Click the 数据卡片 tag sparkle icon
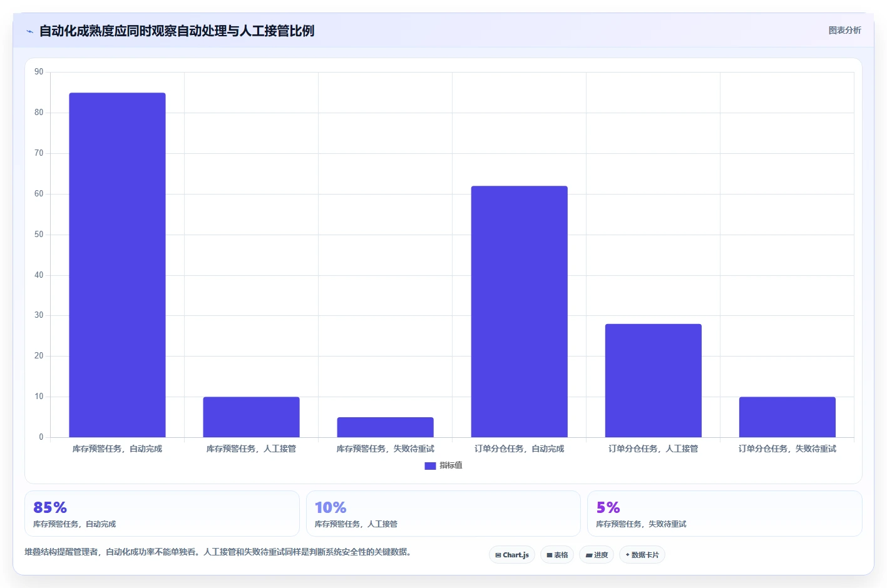 coord(627,555)
